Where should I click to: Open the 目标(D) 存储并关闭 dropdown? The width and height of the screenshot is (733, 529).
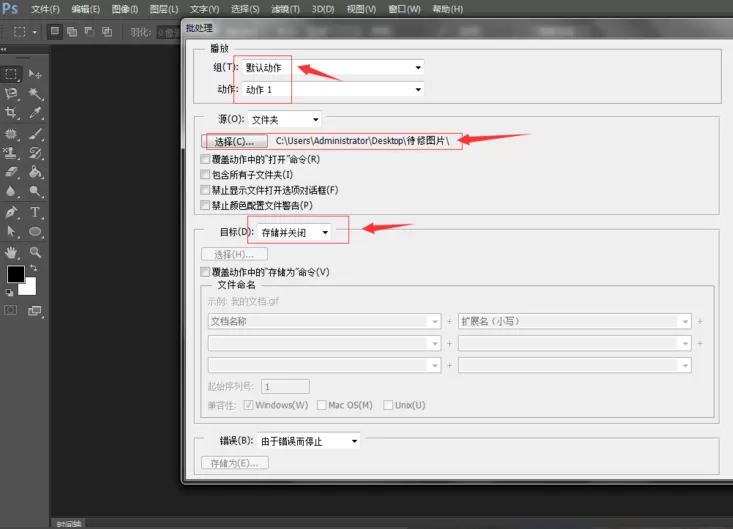[294, 232]
